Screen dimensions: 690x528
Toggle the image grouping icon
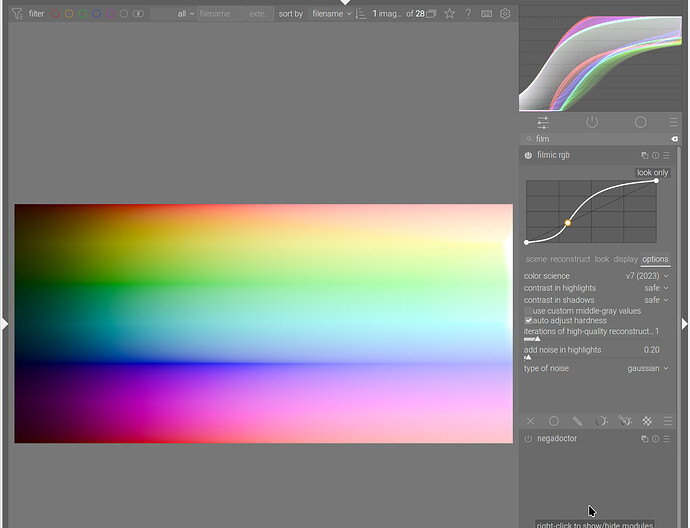431,14
